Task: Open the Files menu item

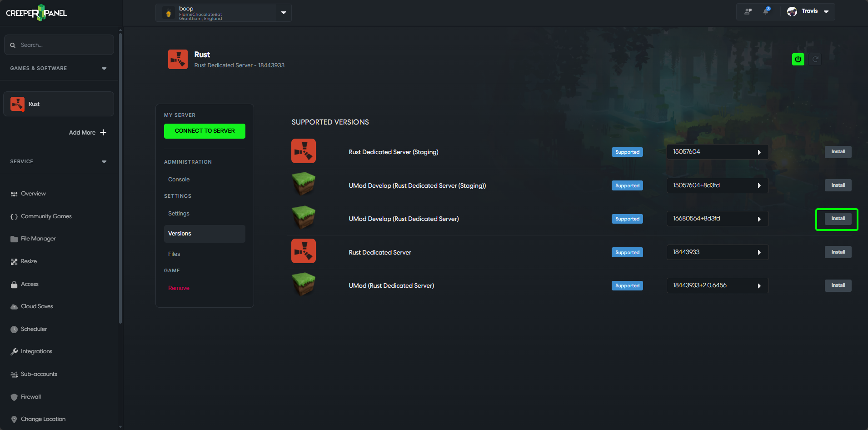Action: [174, 254]
